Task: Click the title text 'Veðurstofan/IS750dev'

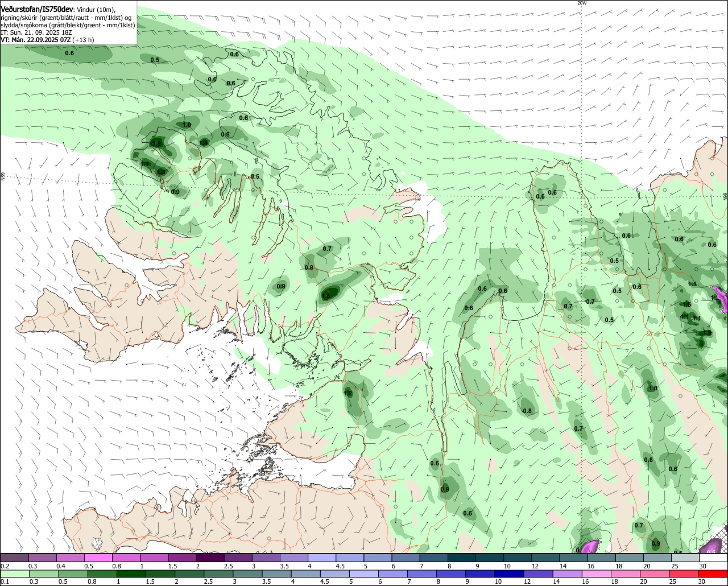Action: tap(38, 9)
